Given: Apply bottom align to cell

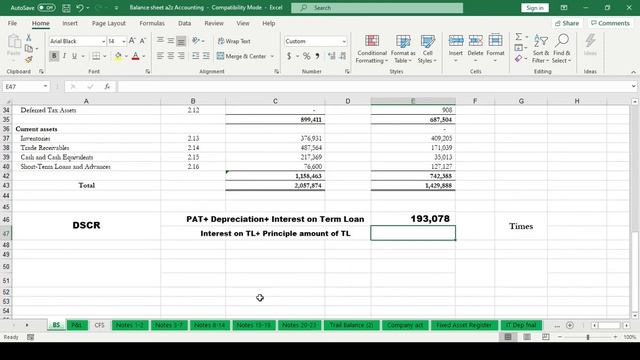Looking at the screenshot, I should tap(181, 41).
